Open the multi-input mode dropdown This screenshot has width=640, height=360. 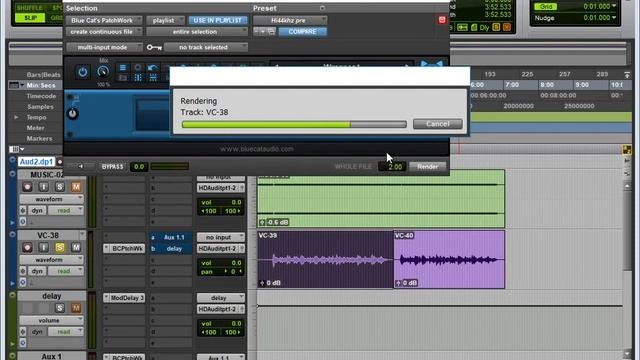click(x=104, y=47)
